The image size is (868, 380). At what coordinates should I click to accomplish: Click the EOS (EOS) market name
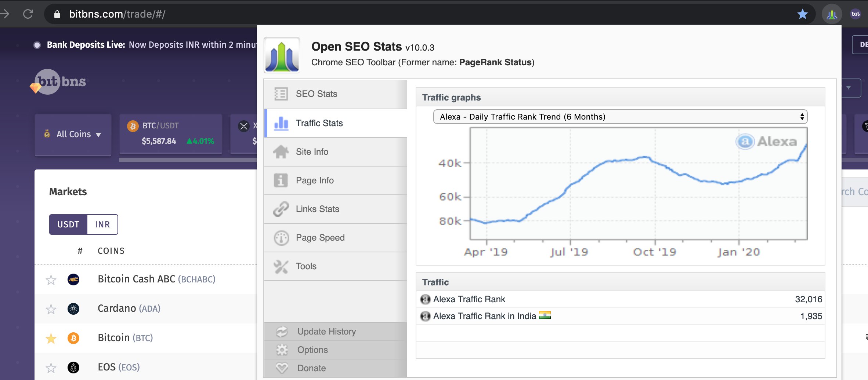click(x=119, y=367)
